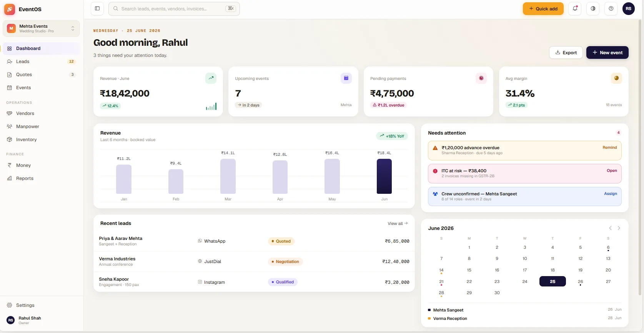Open Quotes in the sidebar
The width and height of the screenshot is (644, 333).
coord(41,75)
